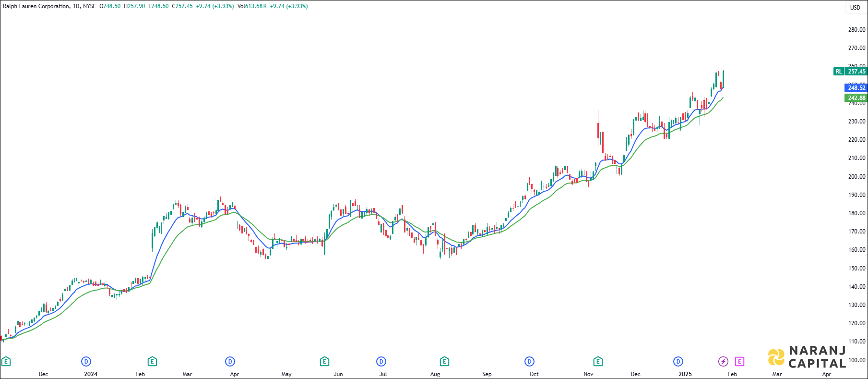Screen dimensions: 868x379
Task: Open the dividend marker just before 2025
Action: click(x=678, y=361)
